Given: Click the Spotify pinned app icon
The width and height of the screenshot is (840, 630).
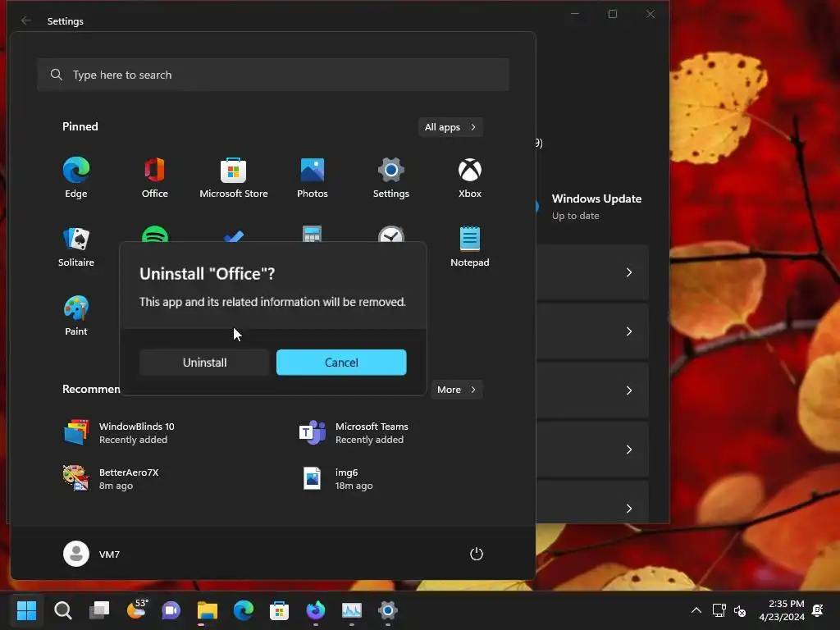Looking at the screenshot, I should [x=155, y=234].
